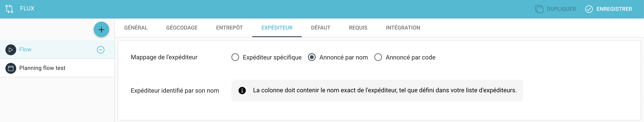The width and height of the screenshot is (644, 122).
Task: Select Expéditeur spécifique radio option
Action: point(235,57)
